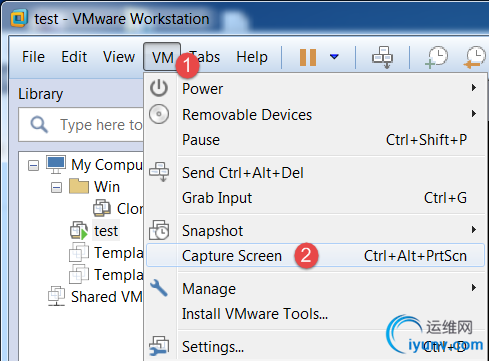Select Capture Screen menu entry

pos(315,256)
